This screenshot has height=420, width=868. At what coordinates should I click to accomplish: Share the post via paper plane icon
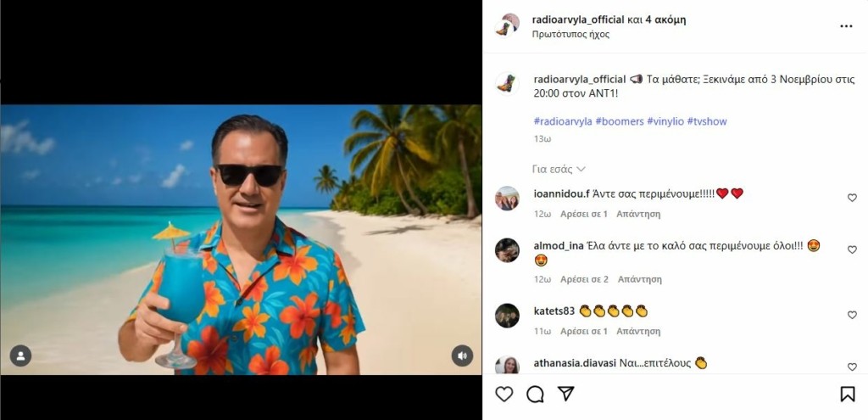(x=565, y=394)
